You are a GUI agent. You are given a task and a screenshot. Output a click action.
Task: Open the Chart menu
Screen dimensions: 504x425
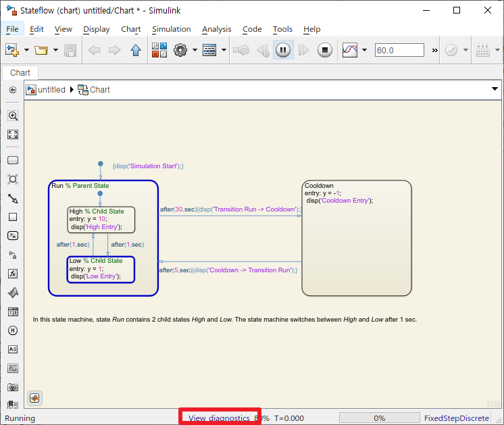click(131, 29)
